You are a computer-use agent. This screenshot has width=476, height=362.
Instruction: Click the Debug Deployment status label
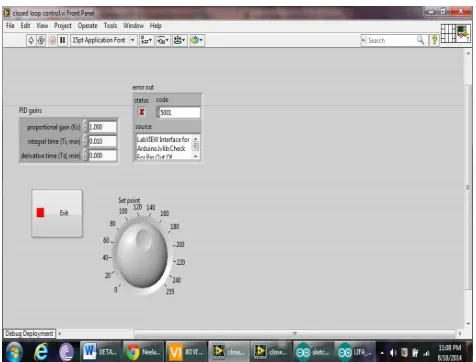pos(29,334)
